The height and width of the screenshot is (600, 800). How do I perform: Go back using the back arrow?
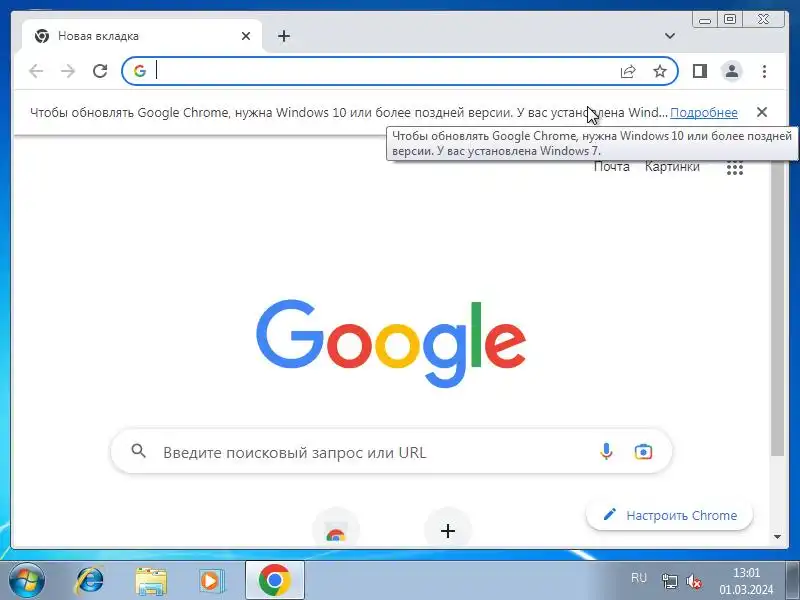point(36,71)
